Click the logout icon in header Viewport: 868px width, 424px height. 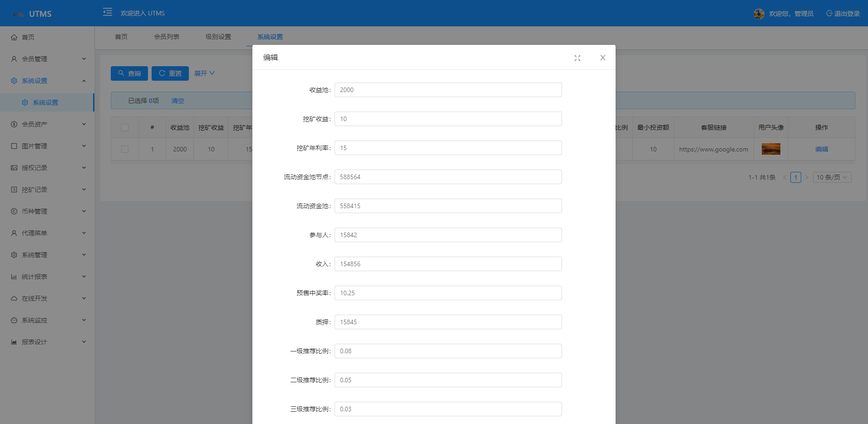829,14
